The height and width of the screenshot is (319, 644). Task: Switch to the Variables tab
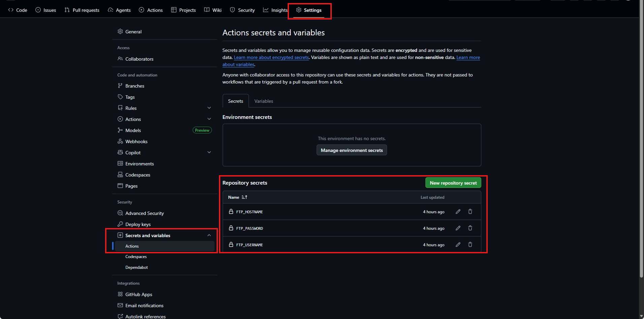pos(263,101)
